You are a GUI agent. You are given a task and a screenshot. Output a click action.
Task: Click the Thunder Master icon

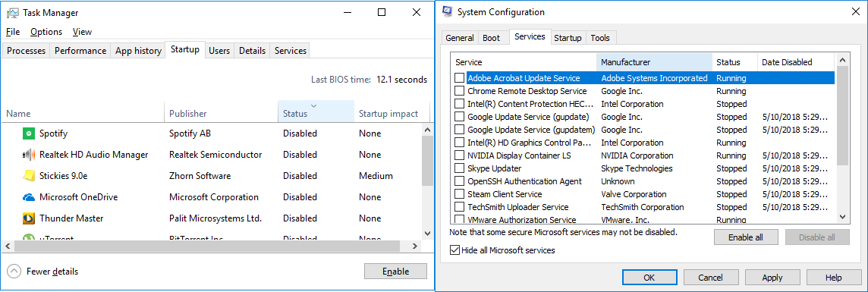click(x=29, y=218)
